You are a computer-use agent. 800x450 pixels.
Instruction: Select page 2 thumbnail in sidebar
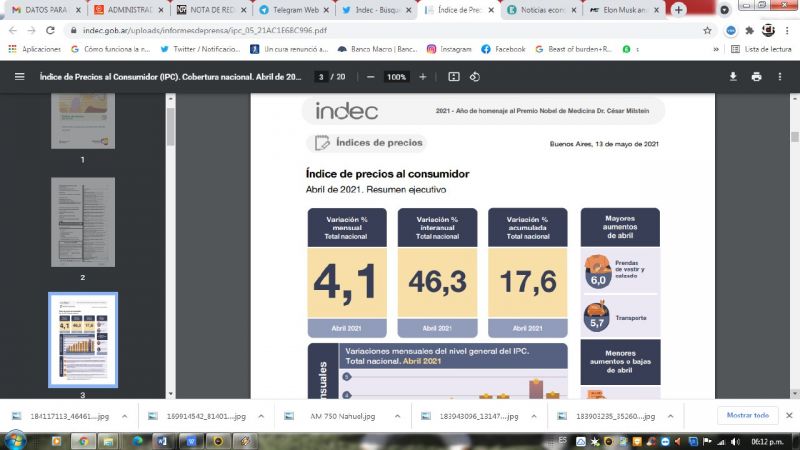pyautogui.click(x=83, y=222)
